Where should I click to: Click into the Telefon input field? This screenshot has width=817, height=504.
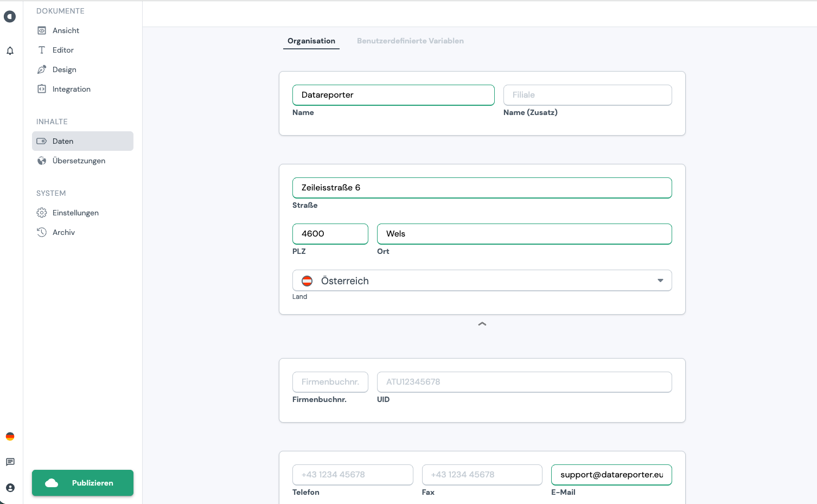click(353, 475)
